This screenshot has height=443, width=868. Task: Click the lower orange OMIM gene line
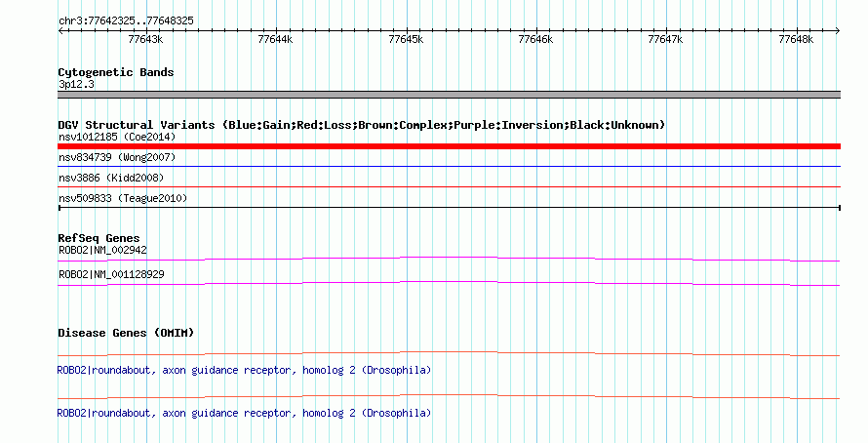tap(449, 396)
